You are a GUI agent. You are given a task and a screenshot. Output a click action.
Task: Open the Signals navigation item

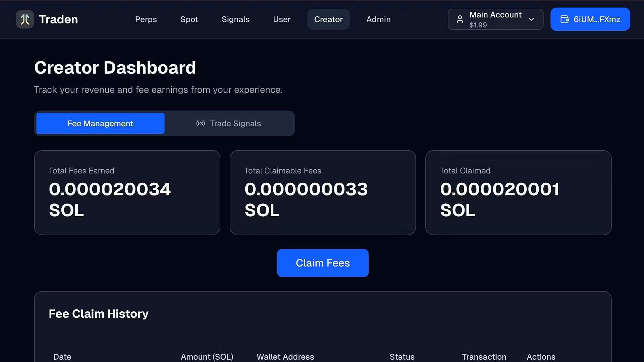(235, 19)
